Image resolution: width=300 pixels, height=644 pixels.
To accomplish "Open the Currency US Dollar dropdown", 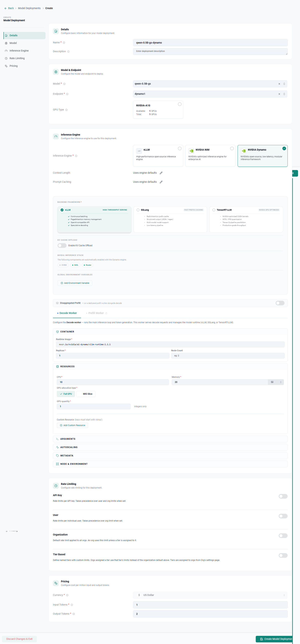I will tap(210, 595).
